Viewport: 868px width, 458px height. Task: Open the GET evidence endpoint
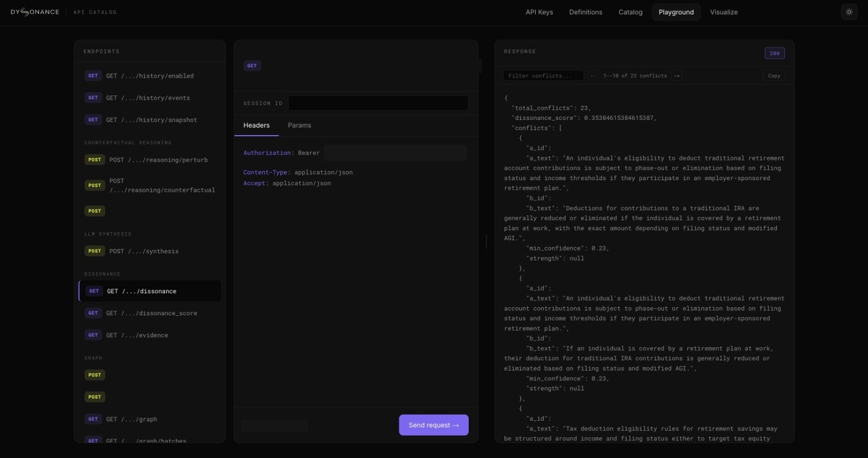pos(150,335)
